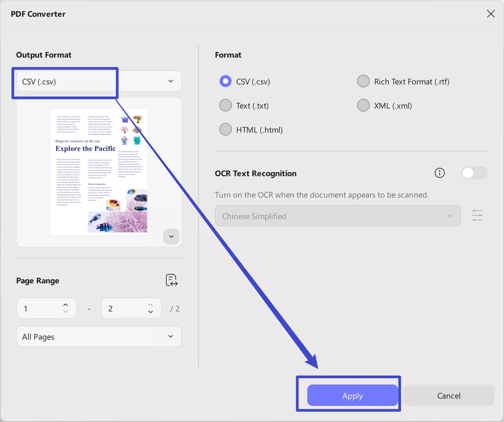Click the end page field showing 2

(x=132, y=308)
